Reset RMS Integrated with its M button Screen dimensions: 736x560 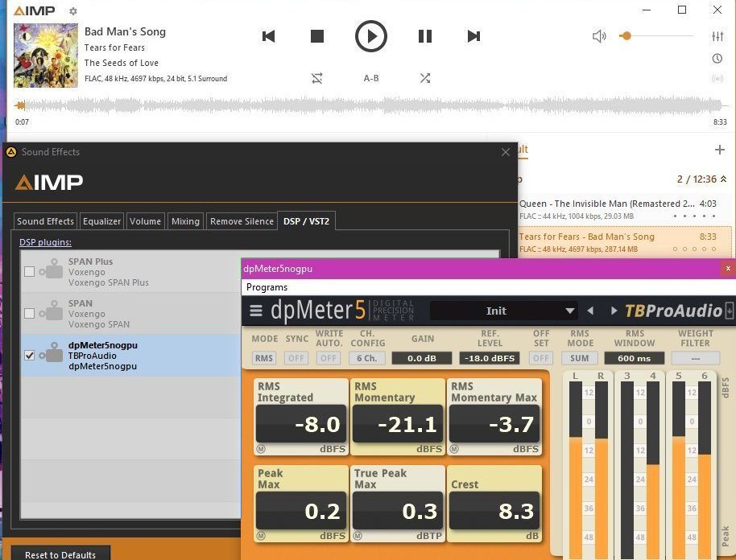click(x=261, y=449)
